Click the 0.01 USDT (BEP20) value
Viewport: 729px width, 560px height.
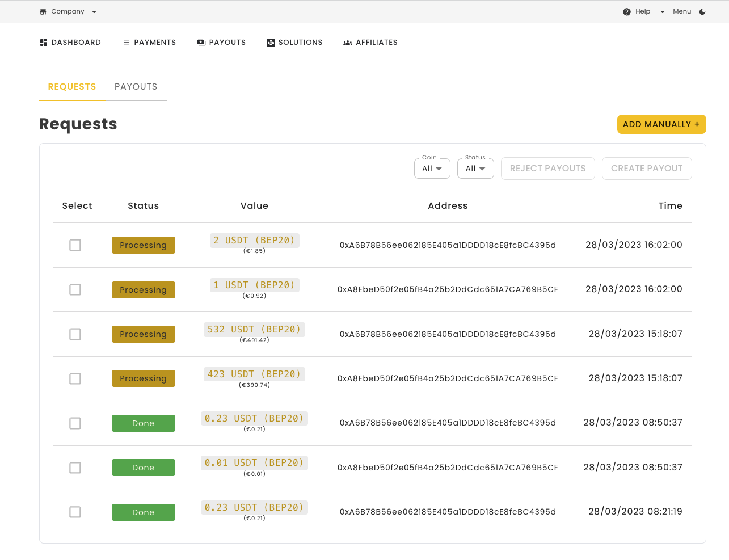pyautogui.click(x=254, y=462)
